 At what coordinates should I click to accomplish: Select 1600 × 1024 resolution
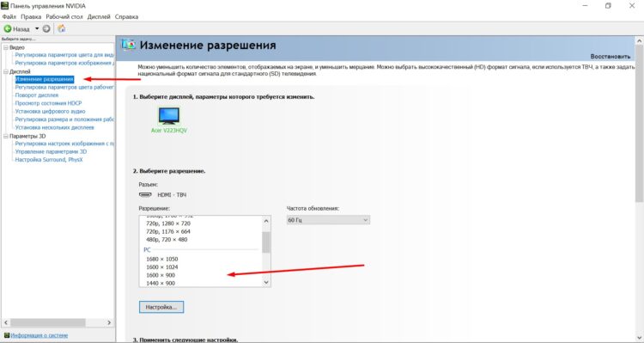[x=162, y=266]
